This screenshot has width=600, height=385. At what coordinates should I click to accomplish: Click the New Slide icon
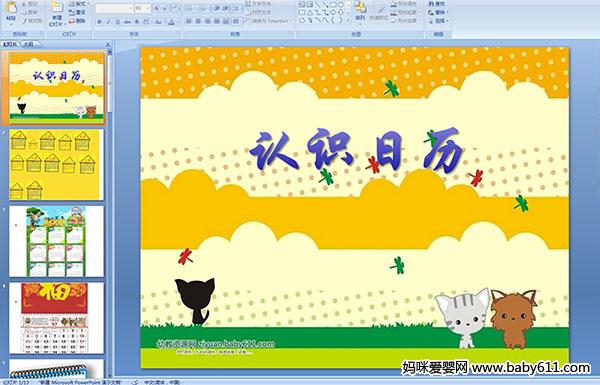tap(57, 8)
